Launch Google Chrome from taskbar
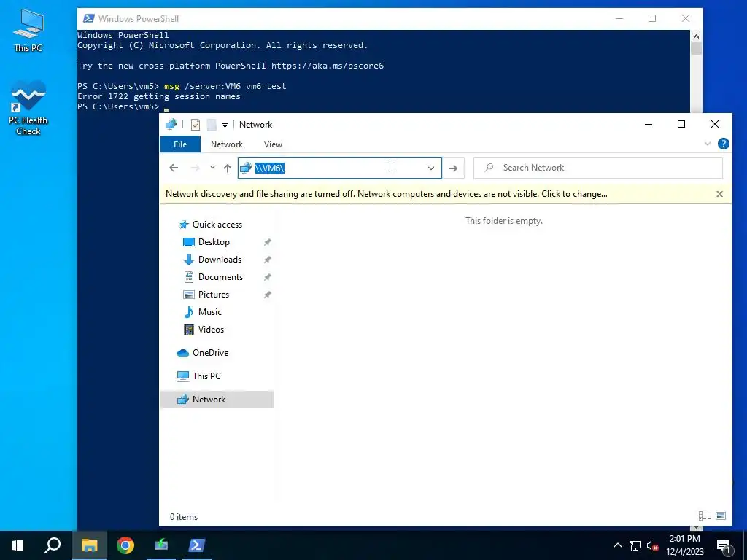 coord(125,545)
